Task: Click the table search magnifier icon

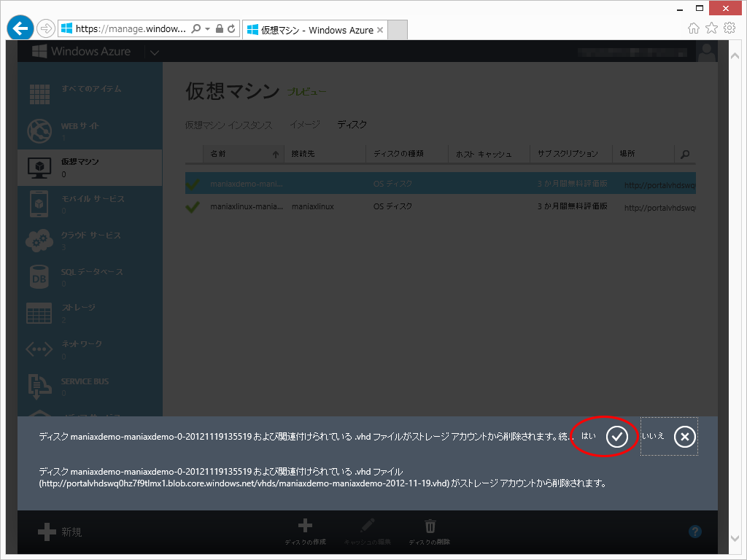Action: point(685,155)
